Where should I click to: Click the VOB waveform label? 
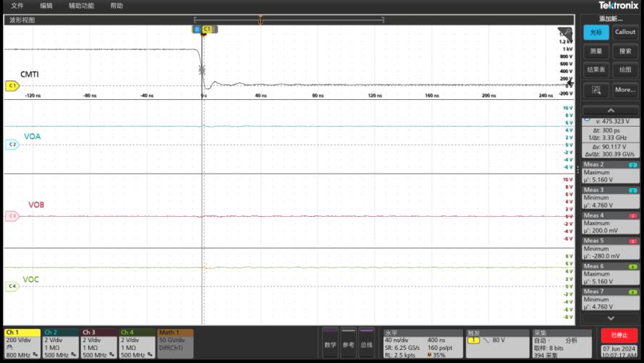coord(36,205)
